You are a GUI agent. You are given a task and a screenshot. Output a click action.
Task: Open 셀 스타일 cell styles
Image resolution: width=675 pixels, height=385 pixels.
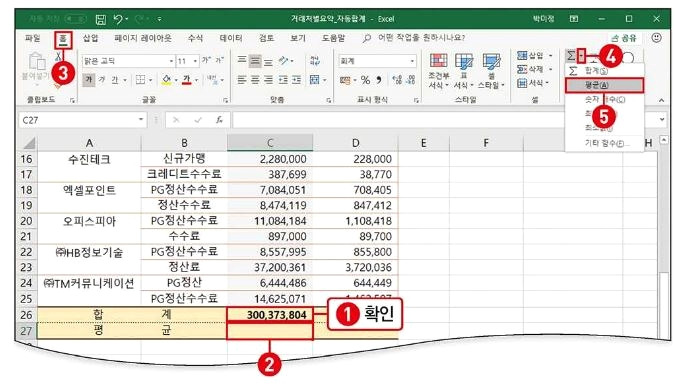pyautogui.click(x=491, y=71)
